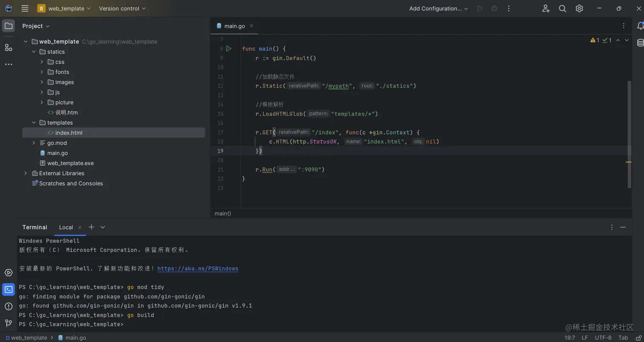
Task: Open IDE settings gear icon
Action: 579,9
